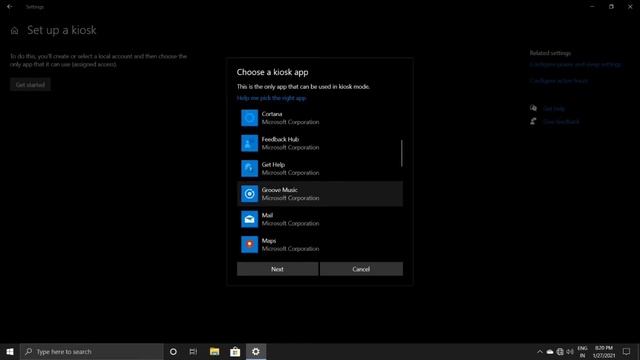Show hidden tray icons chevron
640x360 pixels.
(540, 352)
